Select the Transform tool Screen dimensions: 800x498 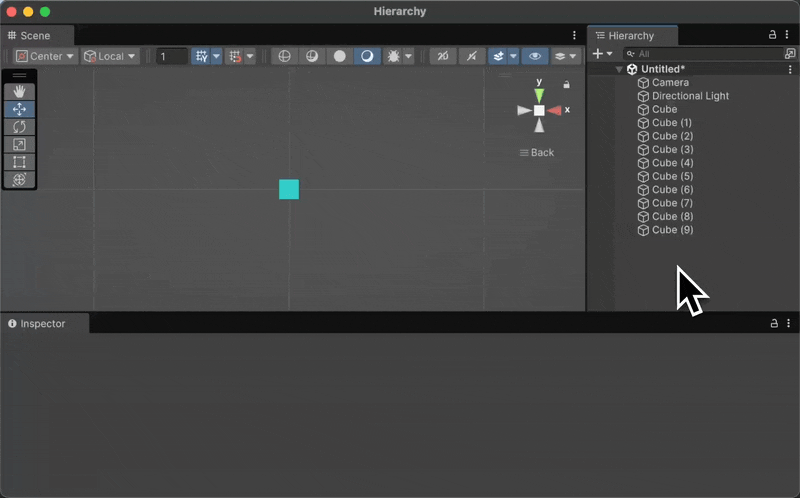pos(19,180)
